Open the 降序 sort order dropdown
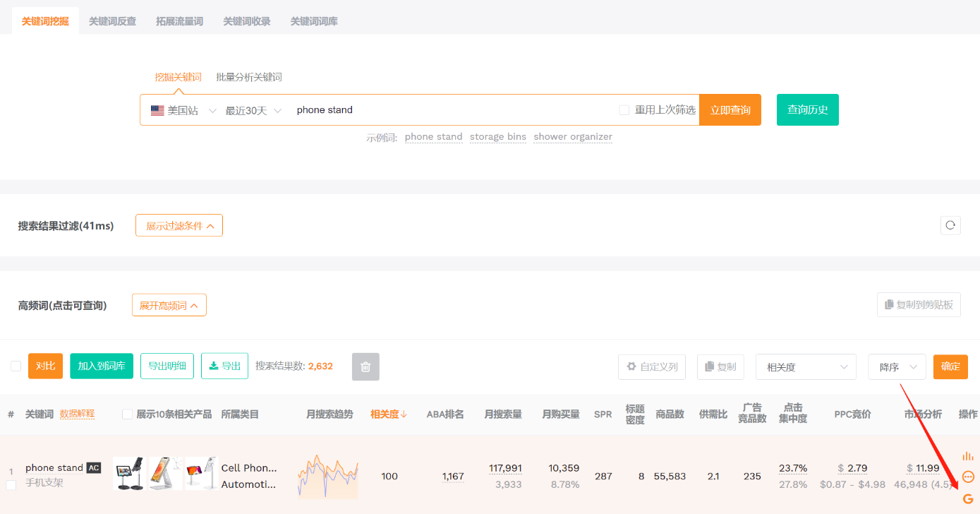 (897, 366)
